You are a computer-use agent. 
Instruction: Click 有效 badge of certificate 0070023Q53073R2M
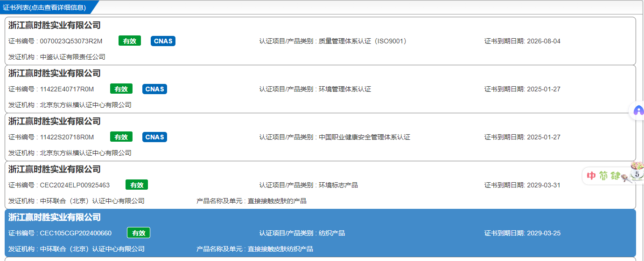(x=130, y=41)
